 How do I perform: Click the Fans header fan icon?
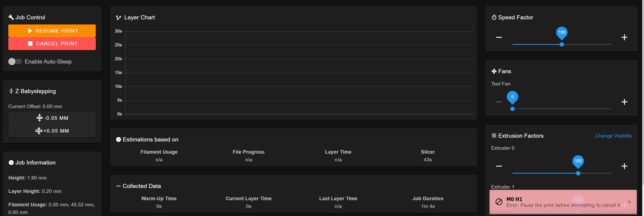click(494, 71)
